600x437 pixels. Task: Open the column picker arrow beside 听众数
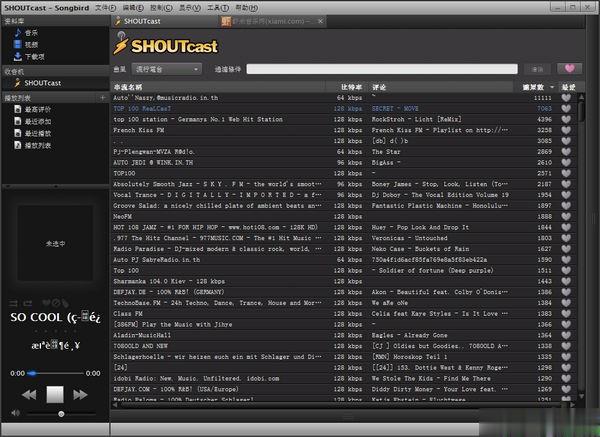[552, 87]
